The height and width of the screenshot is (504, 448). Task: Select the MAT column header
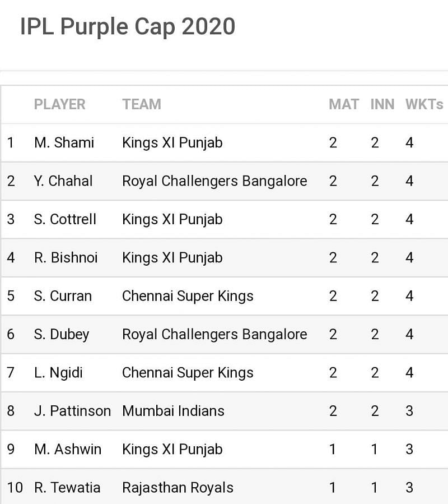click(x=344, y=104)
